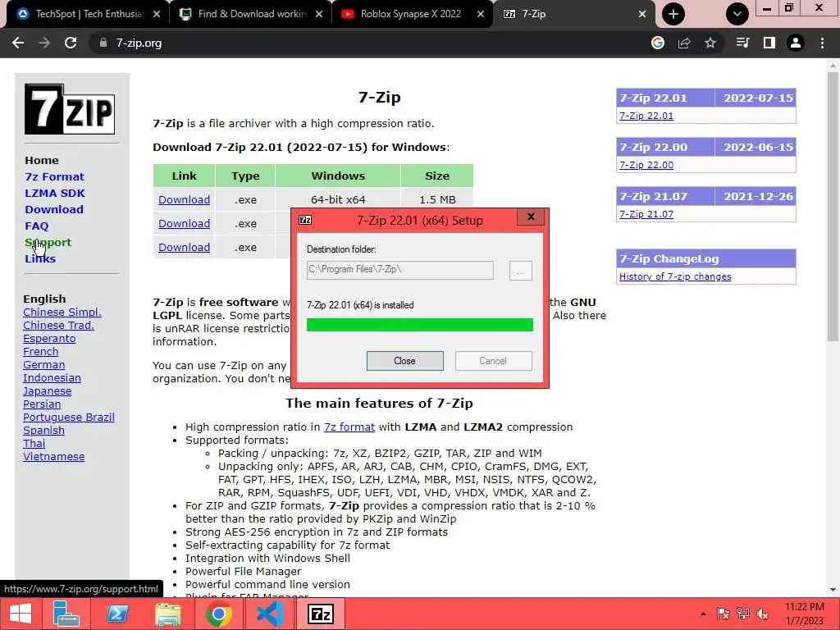840x630 pixels.
Task: Open the 7-Zip 22.00 news link
Action: tap(646, 165)
